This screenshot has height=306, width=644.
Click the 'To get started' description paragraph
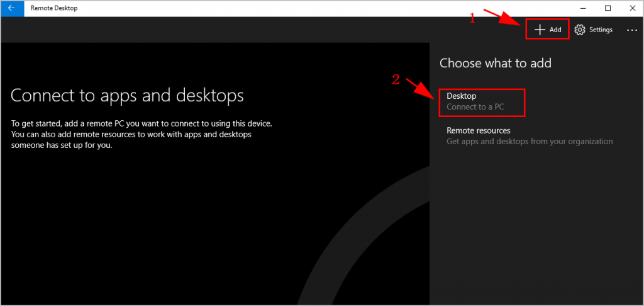coord(142,134)
